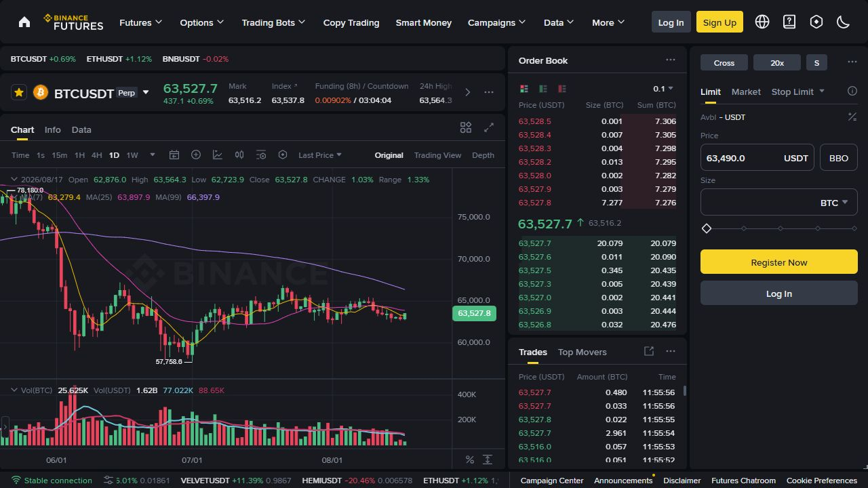Set the size slider to the midpoint marker
868x488 pixels.
click(781, 228)
